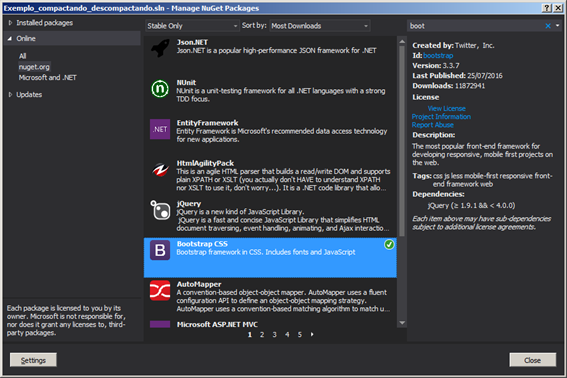Click the NUnit green circle icon
Image resolution: width=567 pixels, height=378 pixels.
point(160,89)
